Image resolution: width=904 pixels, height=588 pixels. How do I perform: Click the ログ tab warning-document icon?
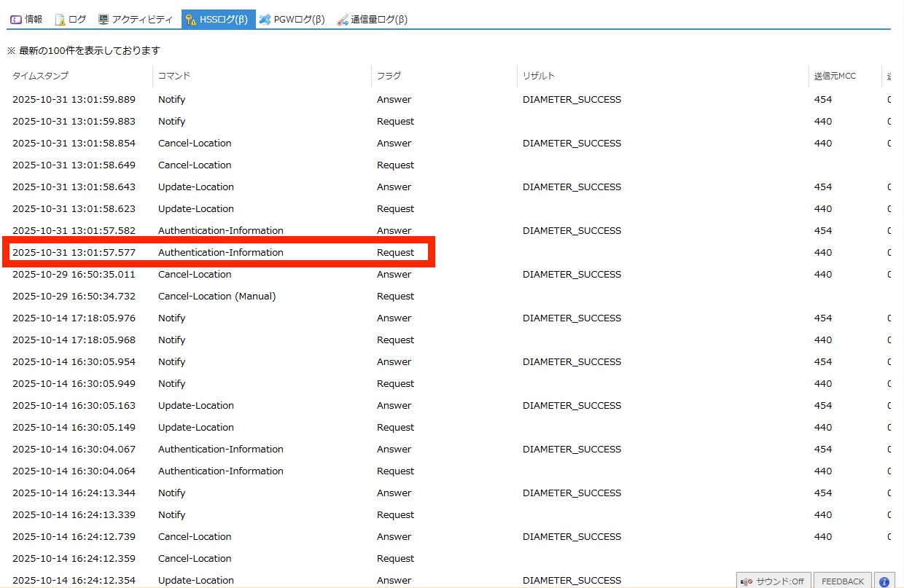[x=61, y=20]
